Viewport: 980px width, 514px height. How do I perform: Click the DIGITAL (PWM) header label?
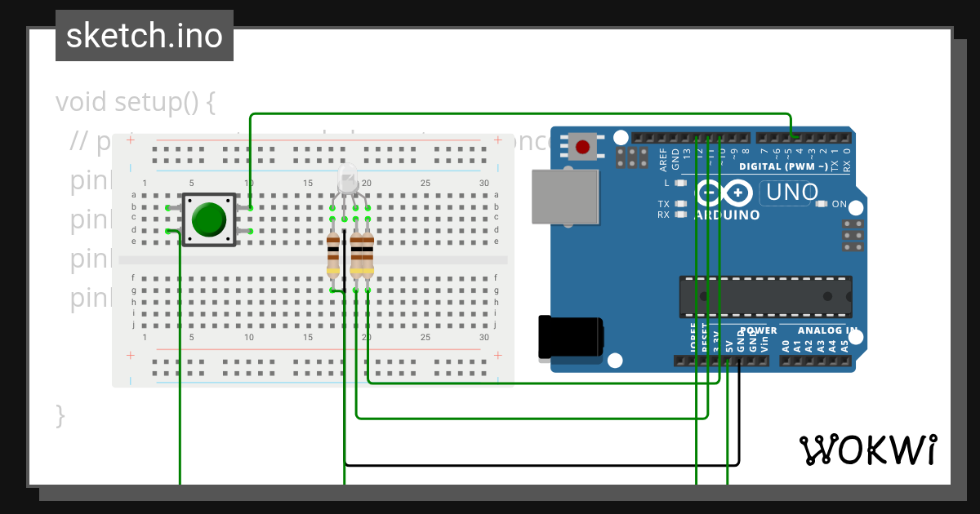784,166
